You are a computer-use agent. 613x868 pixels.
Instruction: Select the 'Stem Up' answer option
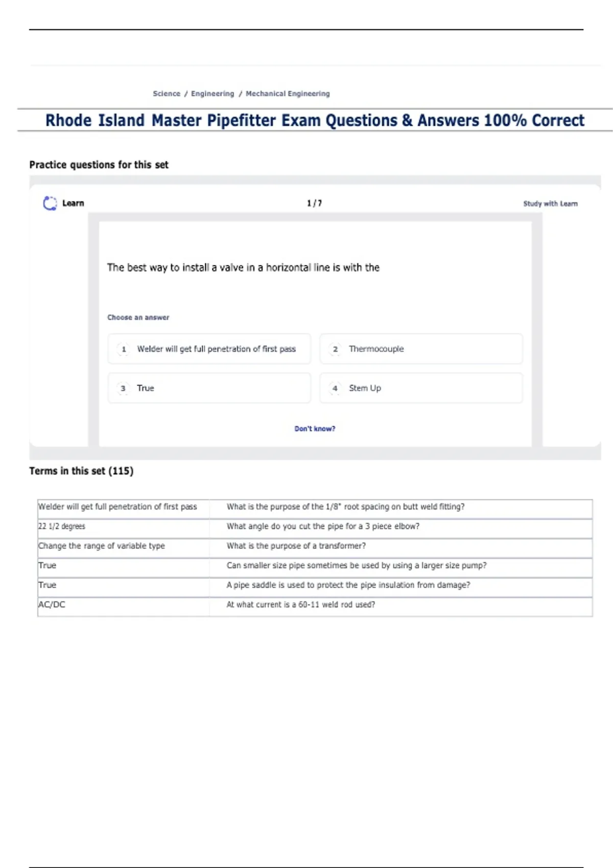click(x=365, y=389)
